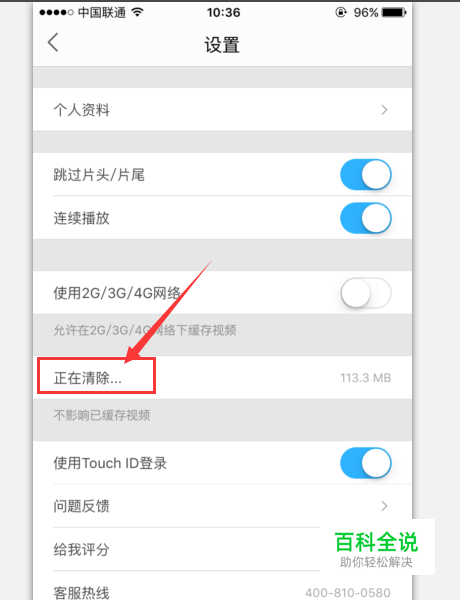Tap the 113.3 MB cache size
Viewport: 460px width, 600px height.
[x=366, y=378]
